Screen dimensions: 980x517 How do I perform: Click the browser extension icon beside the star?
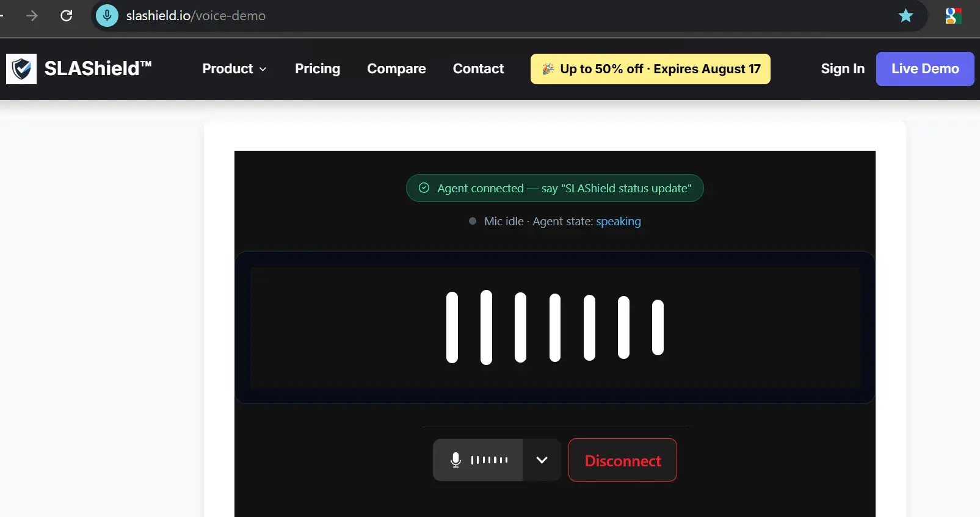953,16
